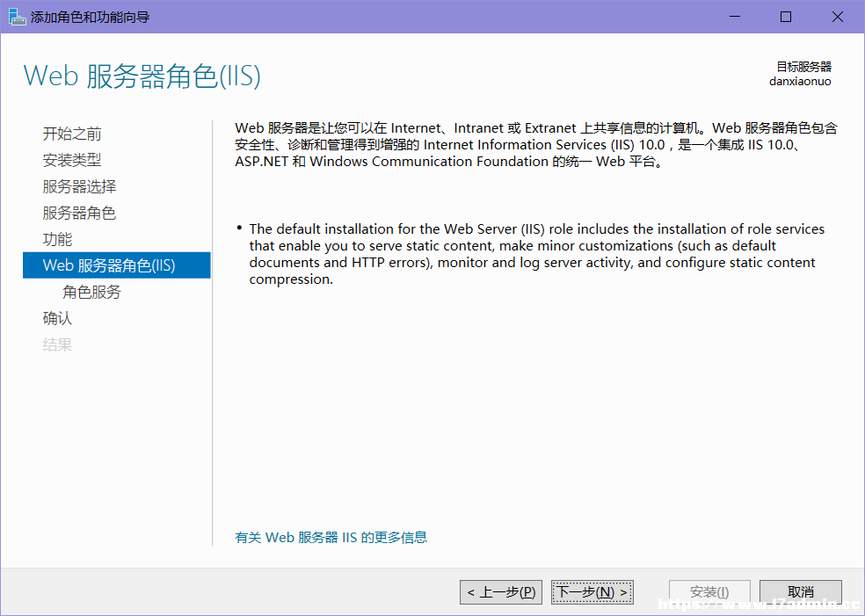Select the 服务器选择 step
Image resolution: width=865 pixels, height=616 pixels.
pos(79,186)
